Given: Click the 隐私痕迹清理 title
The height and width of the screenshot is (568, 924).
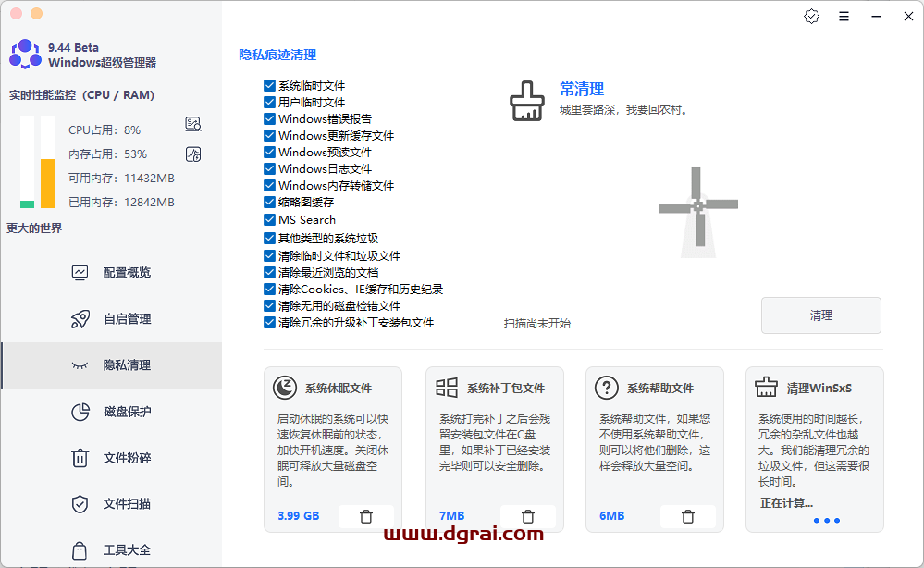Looking at the screenshot, I should (277, 55).
